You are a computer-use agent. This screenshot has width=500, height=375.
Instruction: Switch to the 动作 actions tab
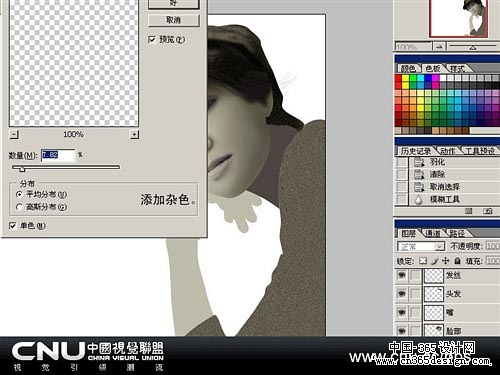tap(448, 151)
